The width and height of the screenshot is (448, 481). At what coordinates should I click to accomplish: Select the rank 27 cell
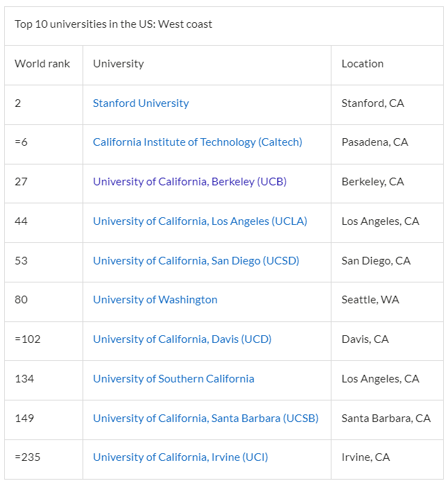pyautogui.click(x=44, y=183)
